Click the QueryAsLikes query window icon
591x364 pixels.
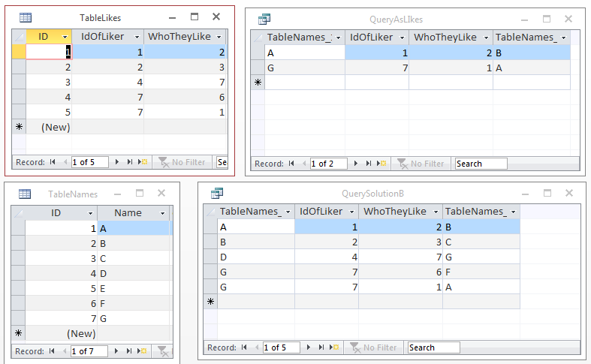click(x=264, y=19)
